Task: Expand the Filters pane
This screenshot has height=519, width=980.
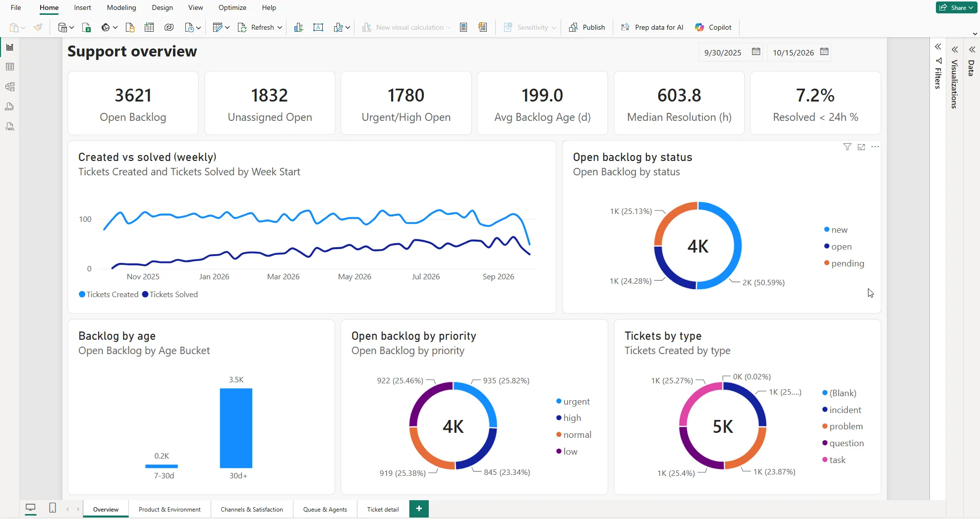Action: pos(938,47)
